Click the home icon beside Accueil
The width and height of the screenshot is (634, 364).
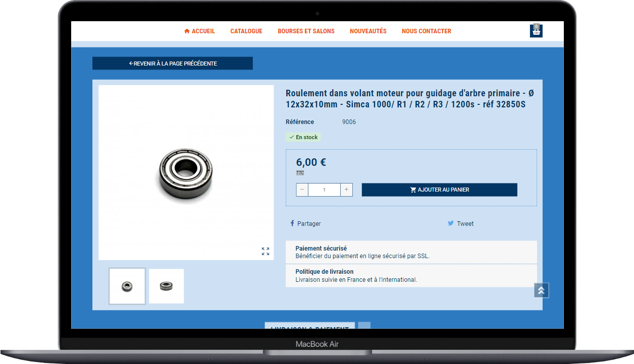(x=187, y=31)
